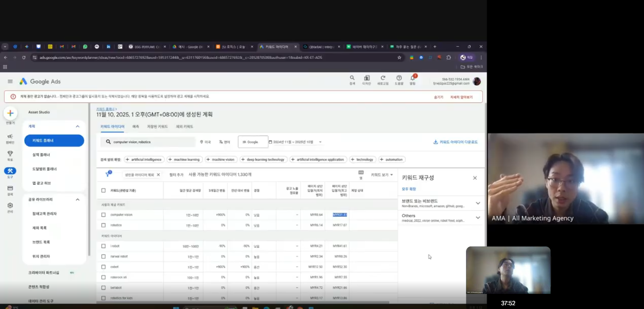Open Notifications bell with red badge

coord(413,78)
